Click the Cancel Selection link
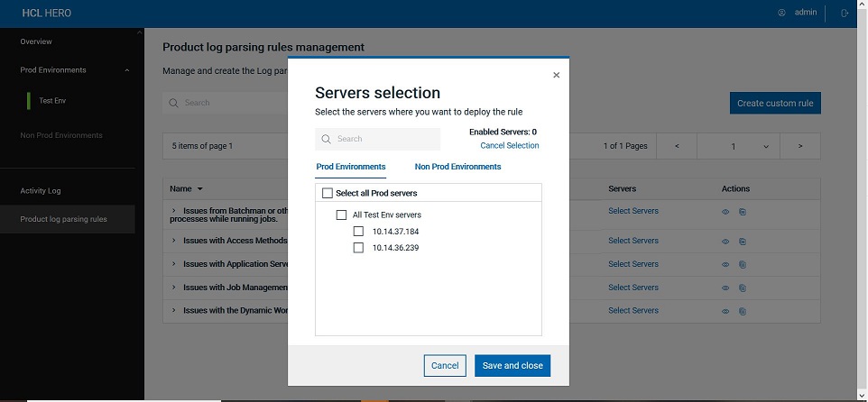The image size is (868, 402). tap(509, 146)
